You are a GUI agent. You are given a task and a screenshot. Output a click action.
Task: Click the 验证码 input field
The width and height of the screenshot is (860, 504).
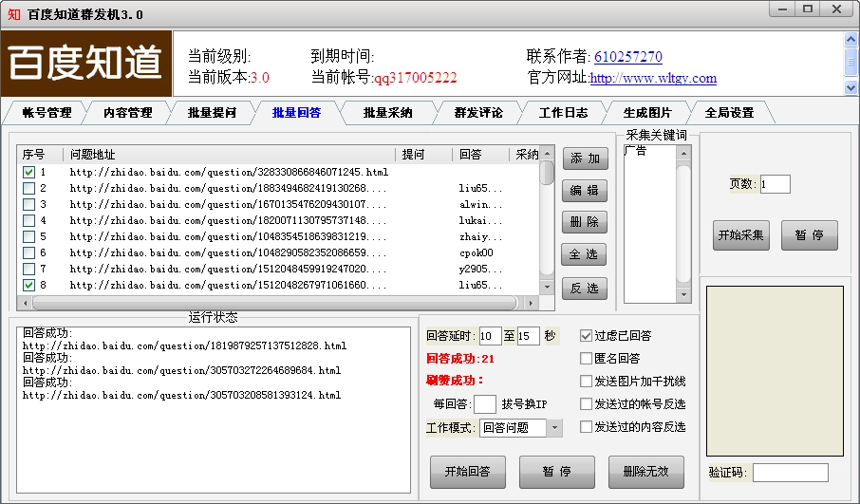(791, 473)
